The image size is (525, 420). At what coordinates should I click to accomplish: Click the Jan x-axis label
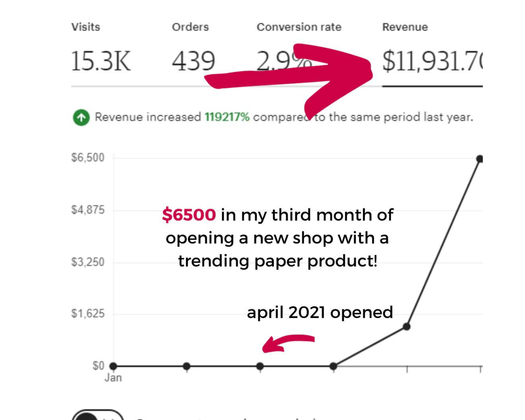(113, 378)
